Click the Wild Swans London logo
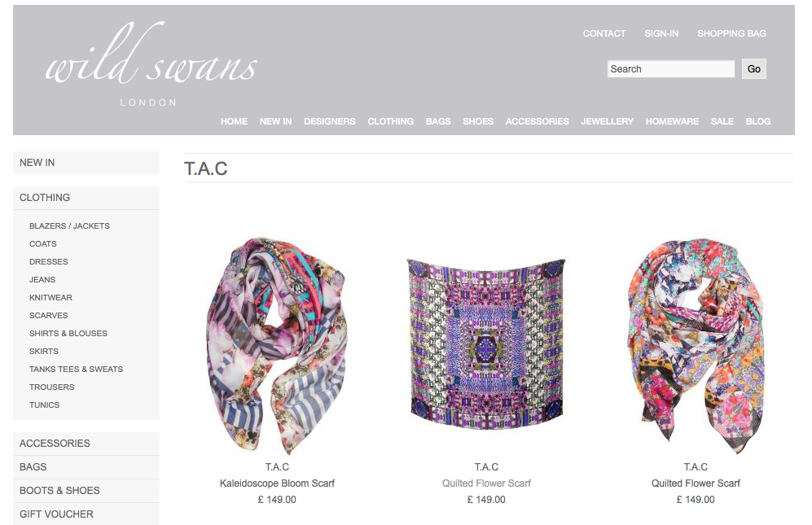This screenshot has width=812, height=525. click(x=151, y=63)
